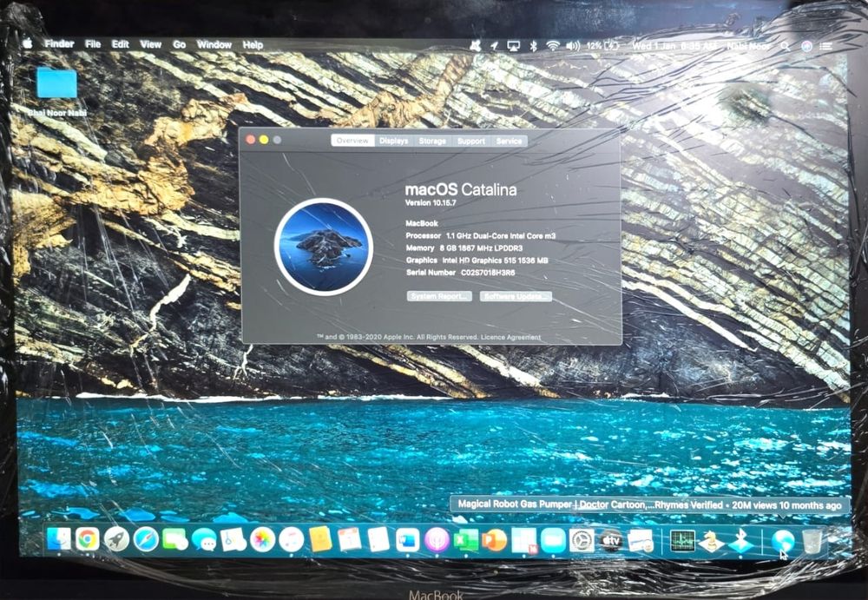Switch to the Support tab
This screenshot has width=868, height=600.
point(471,141)
